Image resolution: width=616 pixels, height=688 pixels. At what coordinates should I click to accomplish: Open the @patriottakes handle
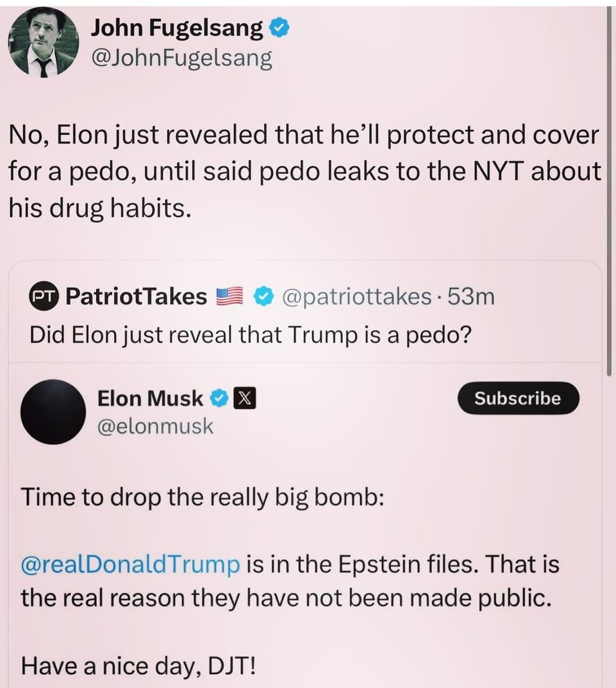(357, 296)
